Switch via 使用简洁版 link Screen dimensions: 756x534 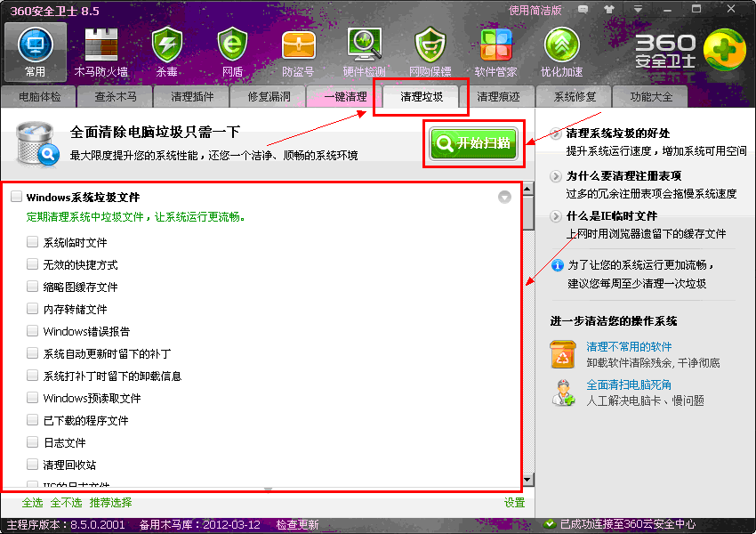pyautogui.click(x=535, y=10)
